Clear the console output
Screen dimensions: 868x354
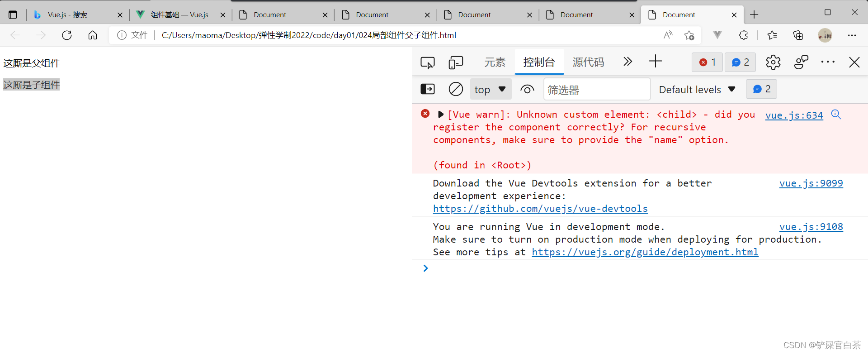(x=456, y=89)
